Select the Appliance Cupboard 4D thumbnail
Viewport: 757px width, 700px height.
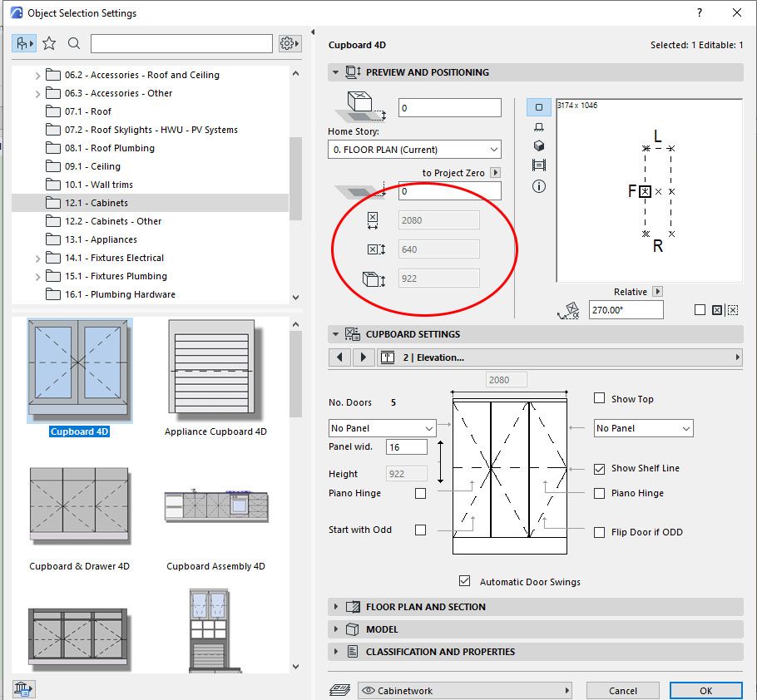click(x=216, y=370)
